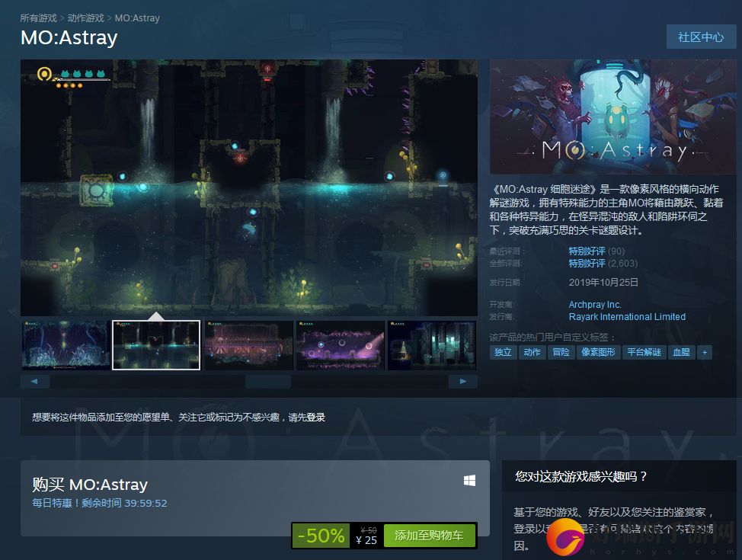The height and width of the screenshot is (560, 742).
Task: Select the fourth purple screenshot thumbnail
Action: 341,345
